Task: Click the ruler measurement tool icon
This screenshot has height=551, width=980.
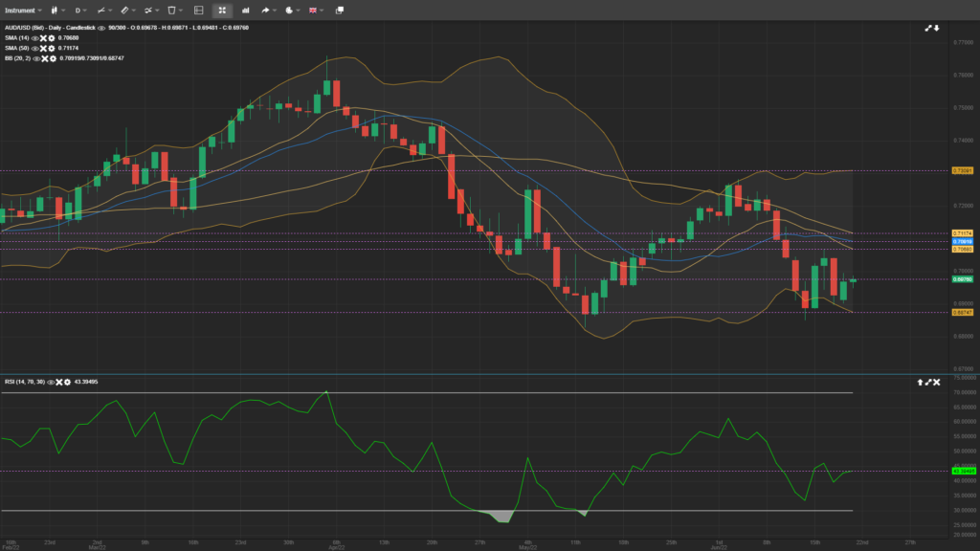Action: tap(123, 10)
